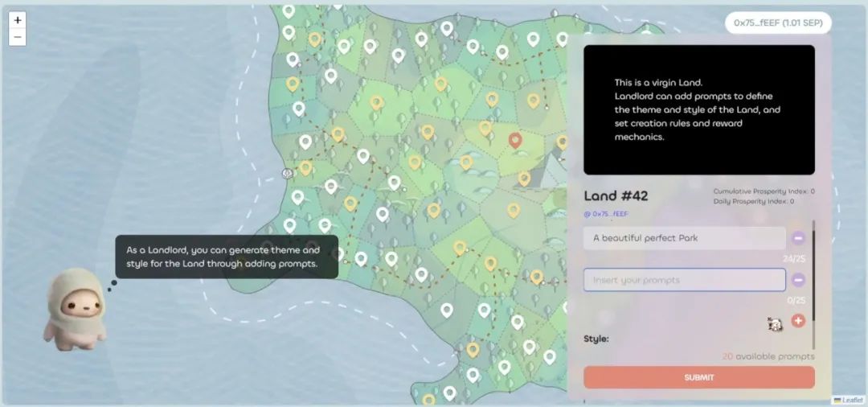Click the '0/25' character counter
This screenshot has width=868, height=407.
[796, 301]
